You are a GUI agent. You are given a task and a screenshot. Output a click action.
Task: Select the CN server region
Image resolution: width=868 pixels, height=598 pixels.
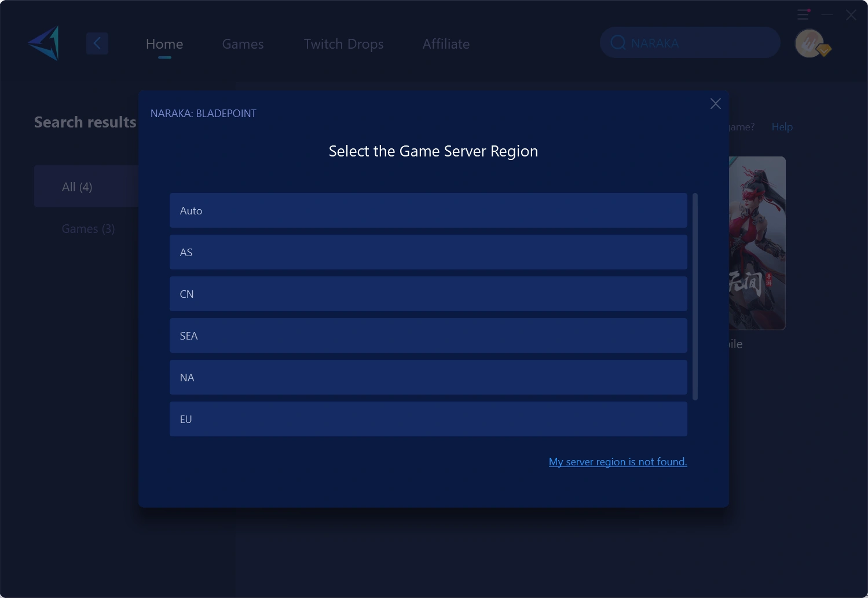(x=428, y=294)
